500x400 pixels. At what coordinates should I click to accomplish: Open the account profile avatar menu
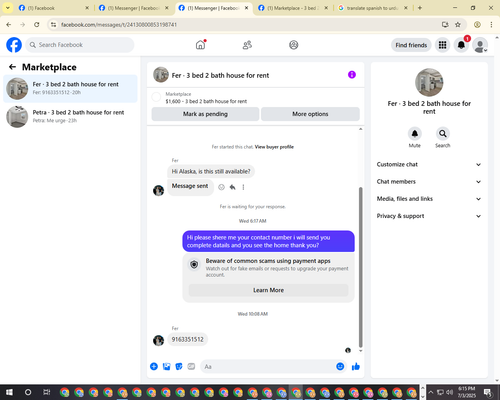pos(480,45)
